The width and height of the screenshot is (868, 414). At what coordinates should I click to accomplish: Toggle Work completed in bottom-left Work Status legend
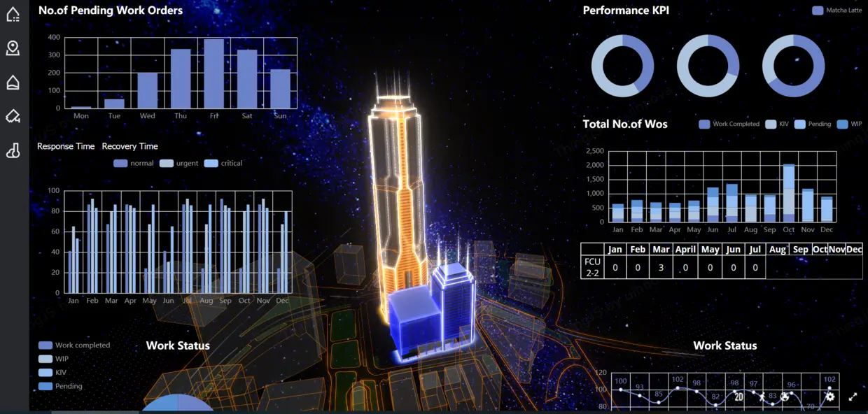pyautogui.click(x=74, y=345)
